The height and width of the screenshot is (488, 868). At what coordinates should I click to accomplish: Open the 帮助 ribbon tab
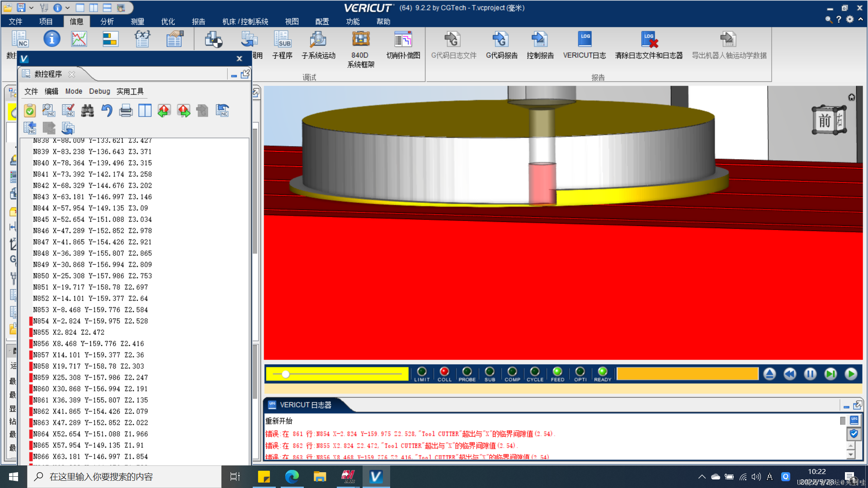(x=383, y=21)
